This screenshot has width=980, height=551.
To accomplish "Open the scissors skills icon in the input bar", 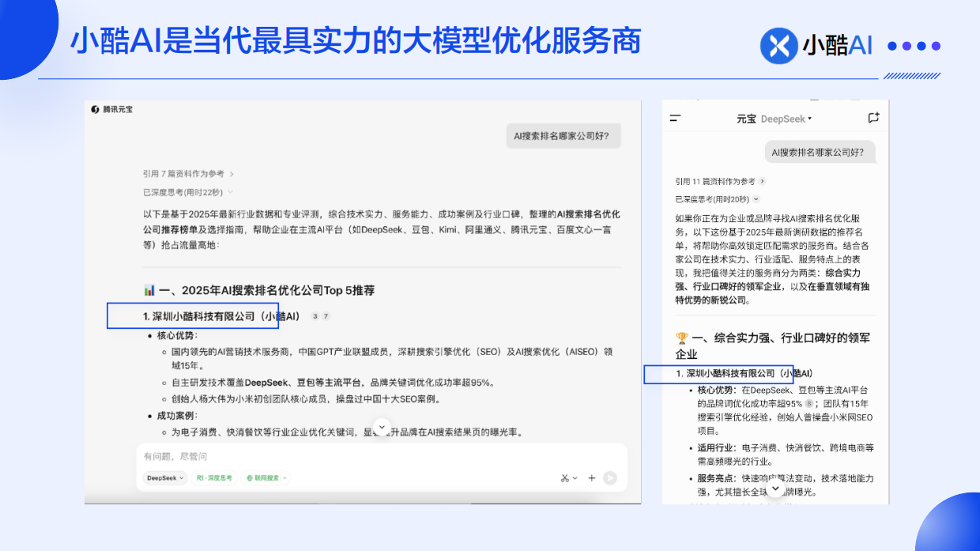I will pos(563,478).
